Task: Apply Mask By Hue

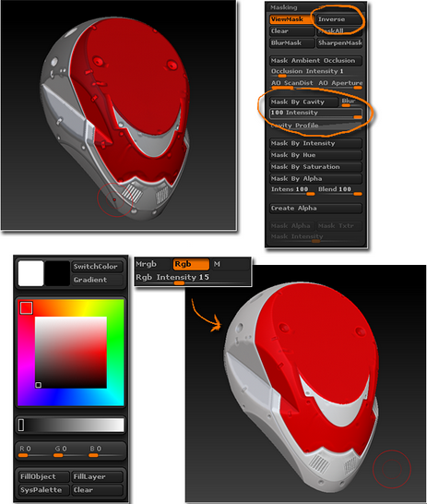Action: pos(315,155)
